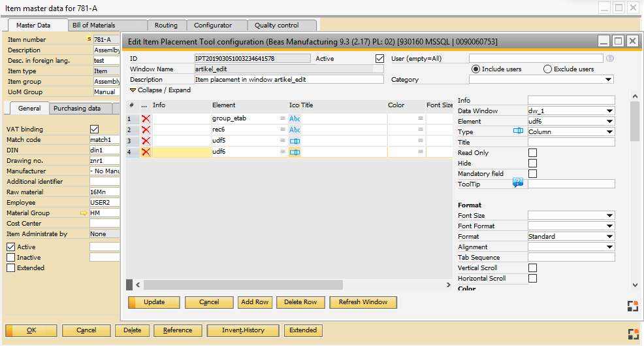
Task: Click menu handle icon beside group_etab element
Action: click(x=283, y=118)
